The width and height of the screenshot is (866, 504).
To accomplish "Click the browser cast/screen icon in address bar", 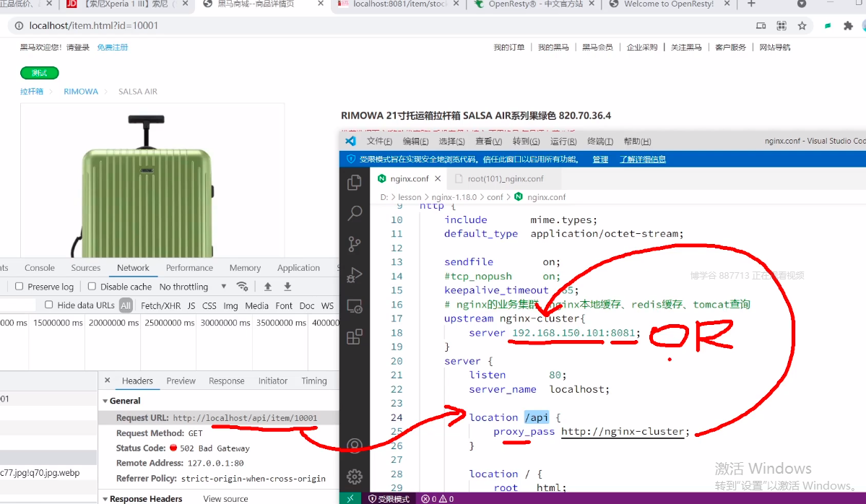I will coord(761,25).
